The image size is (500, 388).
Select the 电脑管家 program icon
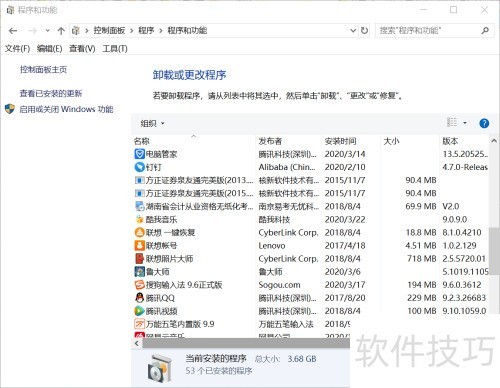(139, 154)
